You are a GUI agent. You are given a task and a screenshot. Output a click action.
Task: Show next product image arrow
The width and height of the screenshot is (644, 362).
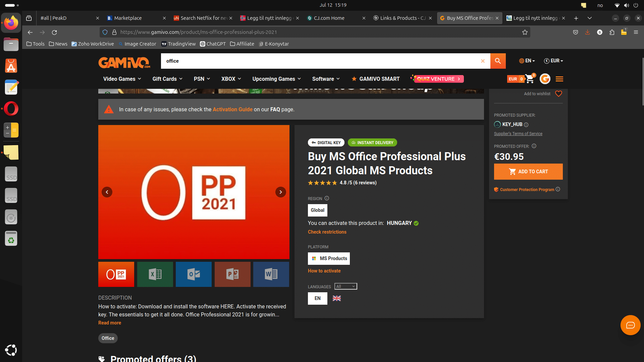pos(281,192)
